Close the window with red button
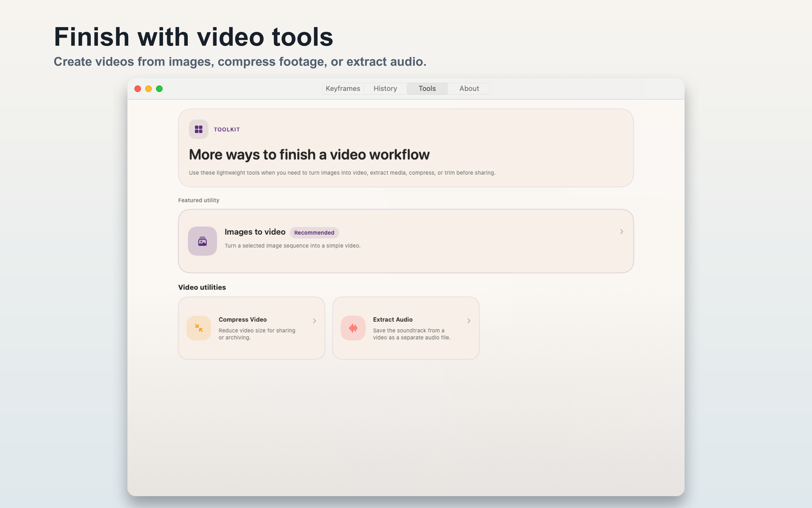 pyautogui.click(x=138, y=89)
